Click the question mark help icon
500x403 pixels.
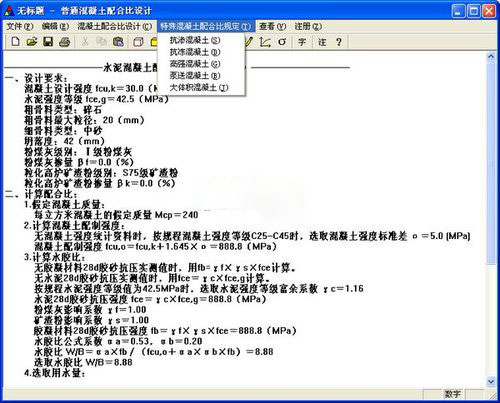[339, 42]
